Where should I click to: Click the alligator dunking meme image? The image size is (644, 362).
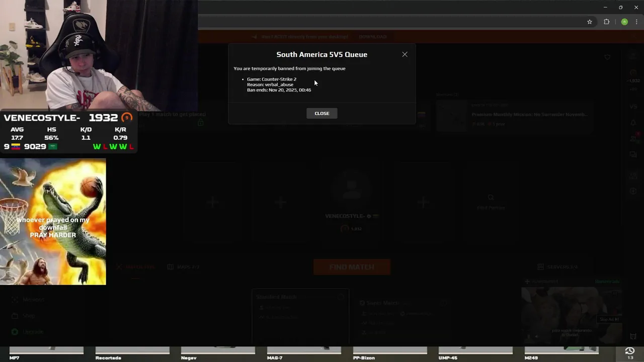tap(53, 222)
